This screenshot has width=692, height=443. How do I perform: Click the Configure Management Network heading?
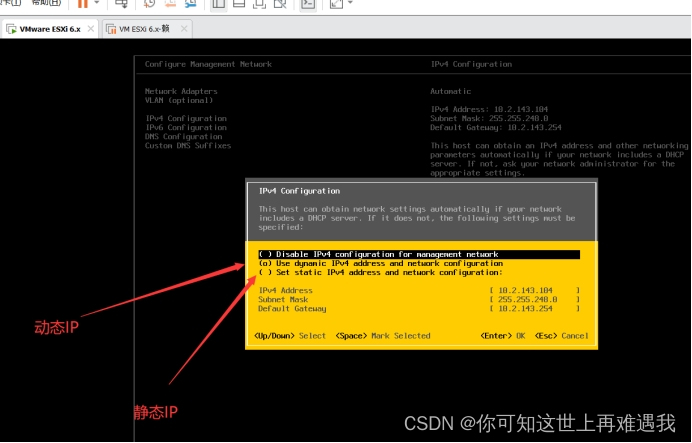(208, 64)
